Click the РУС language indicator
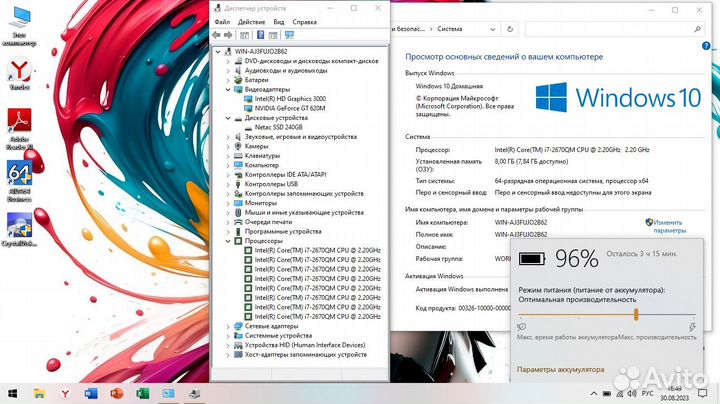 647,394
